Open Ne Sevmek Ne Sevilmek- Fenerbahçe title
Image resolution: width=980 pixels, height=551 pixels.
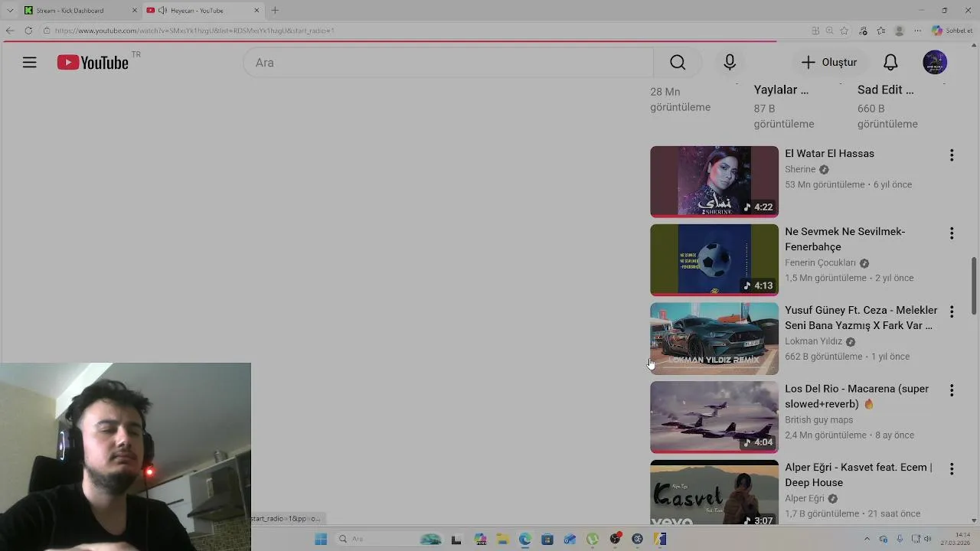[x=845, y=240]
